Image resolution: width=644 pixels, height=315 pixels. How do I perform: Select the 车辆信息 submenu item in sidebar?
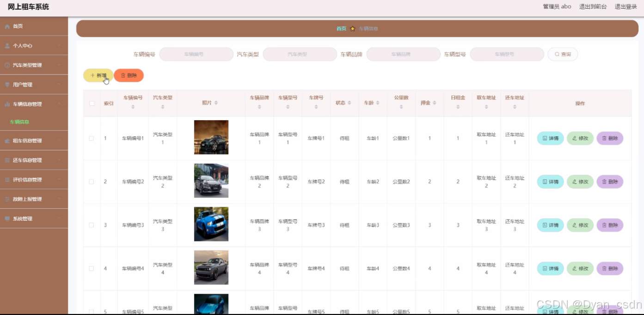pyautogui.click(x=19, y=122)
